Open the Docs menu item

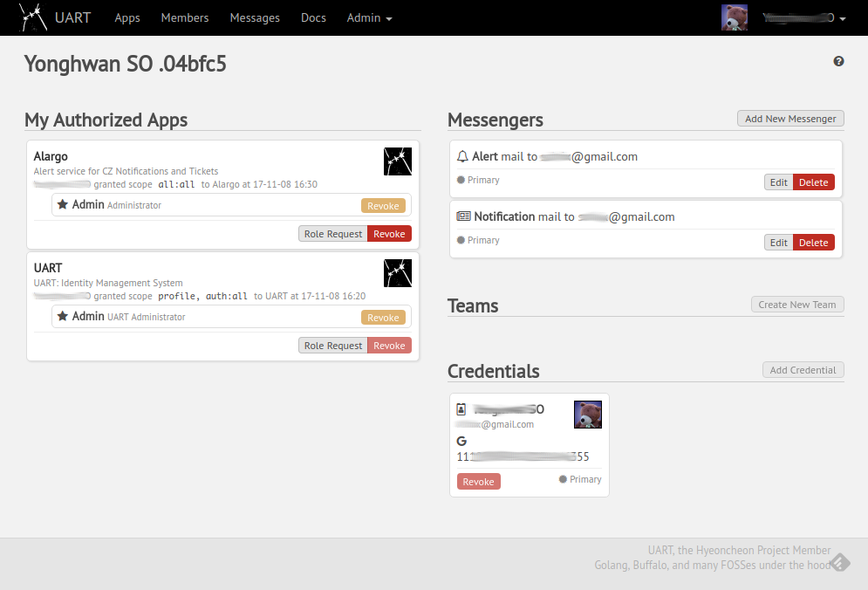[313, 17]
